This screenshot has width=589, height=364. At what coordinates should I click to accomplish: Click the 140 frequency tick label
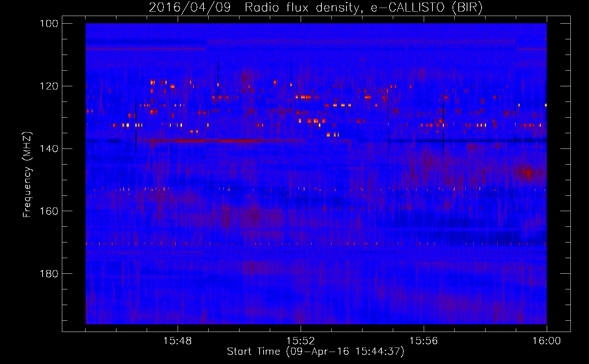click(49, 149)
